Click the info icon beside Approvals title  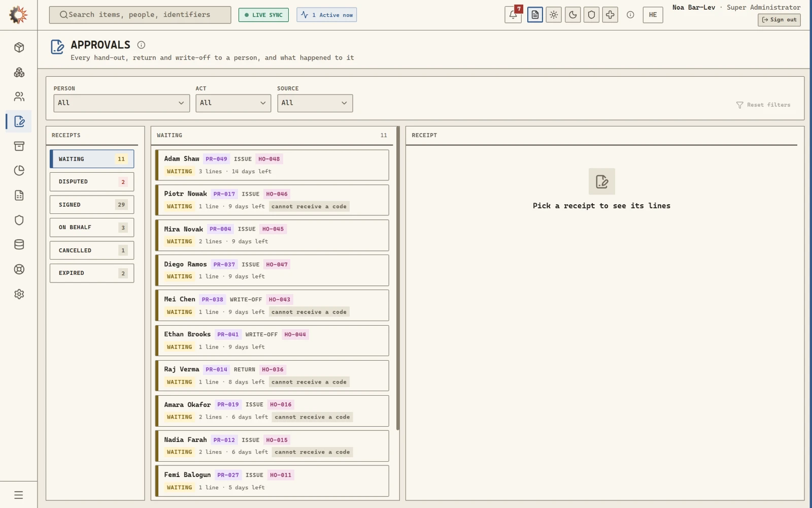(141, 45)
